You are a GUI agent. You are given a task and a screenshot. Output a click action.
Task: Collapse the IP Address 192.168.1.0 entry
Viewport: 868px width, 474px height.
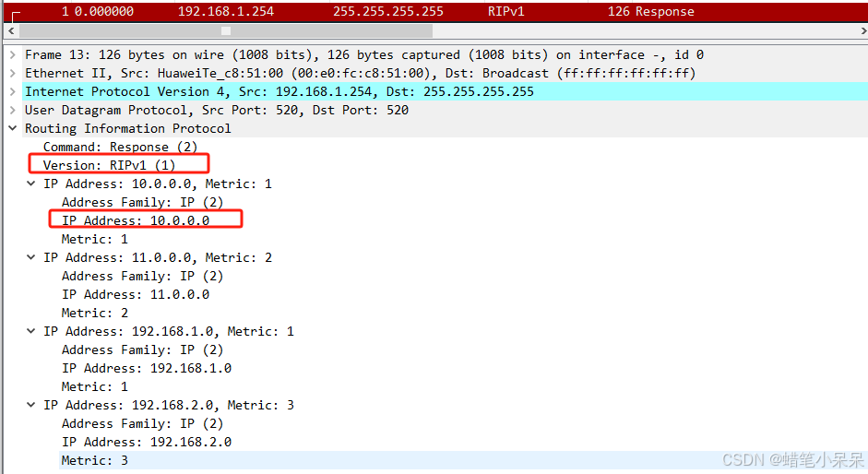point(31,331)
